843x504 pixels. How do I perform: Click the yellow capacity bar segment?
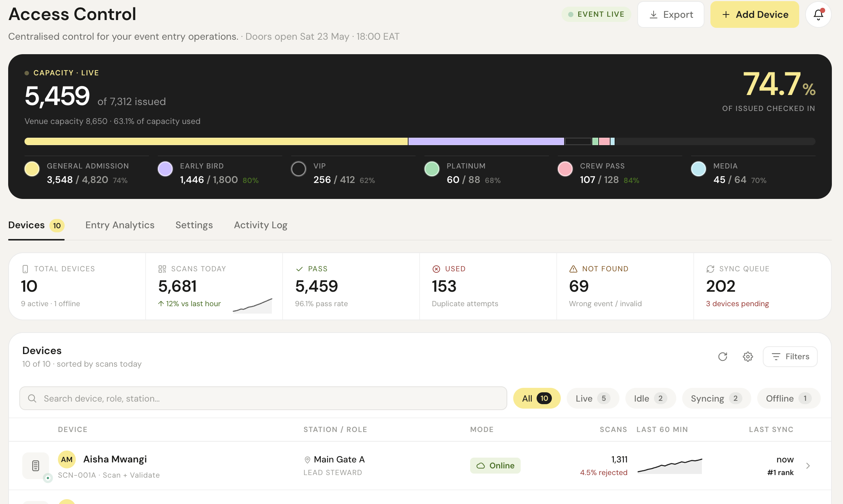click(216, 141)
